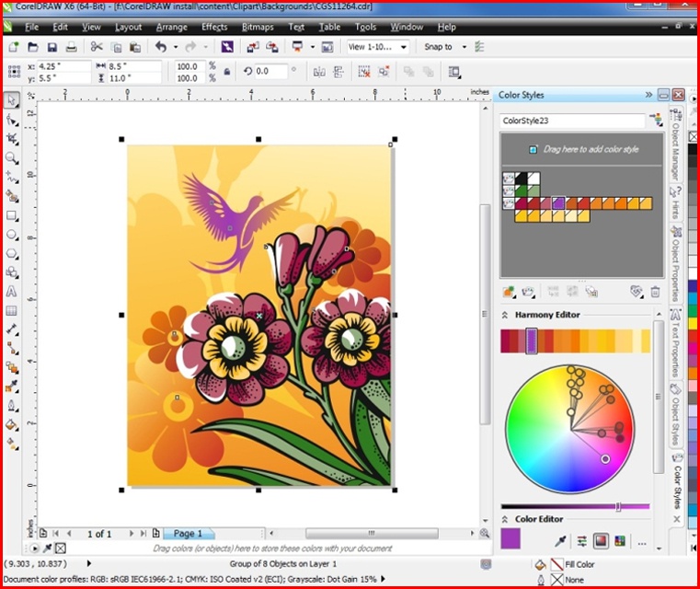Select the Crop tool
This screenshot has height=589, width=700.
pos(12,139)
